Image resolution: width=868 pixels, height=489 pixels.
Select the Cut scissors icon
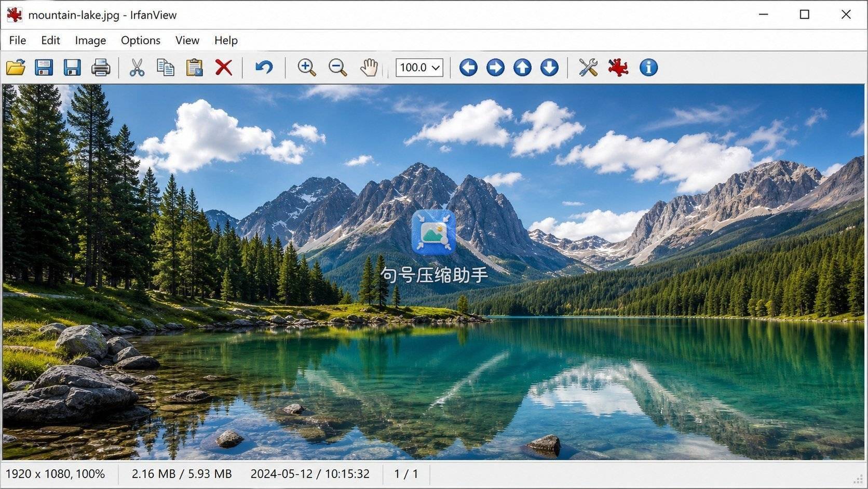[137, 68]
